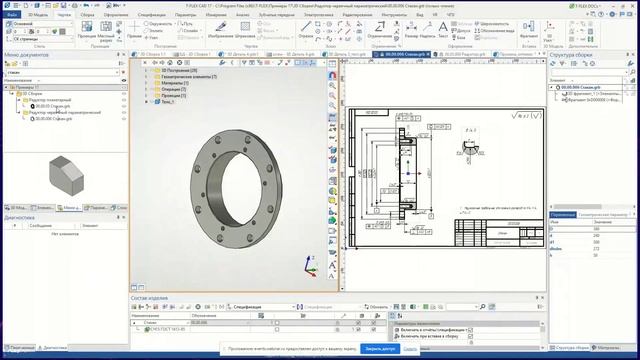Toggle the eye icon in Меню документов header
Image resolution: width=640 pixels, height=360 pixels.
tap(124, 80)
